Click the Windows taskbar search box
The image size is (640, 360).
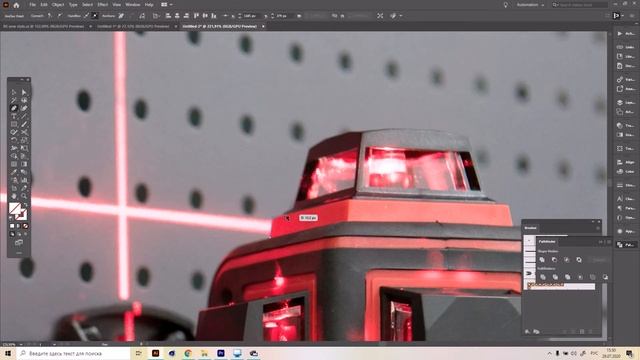73,353
